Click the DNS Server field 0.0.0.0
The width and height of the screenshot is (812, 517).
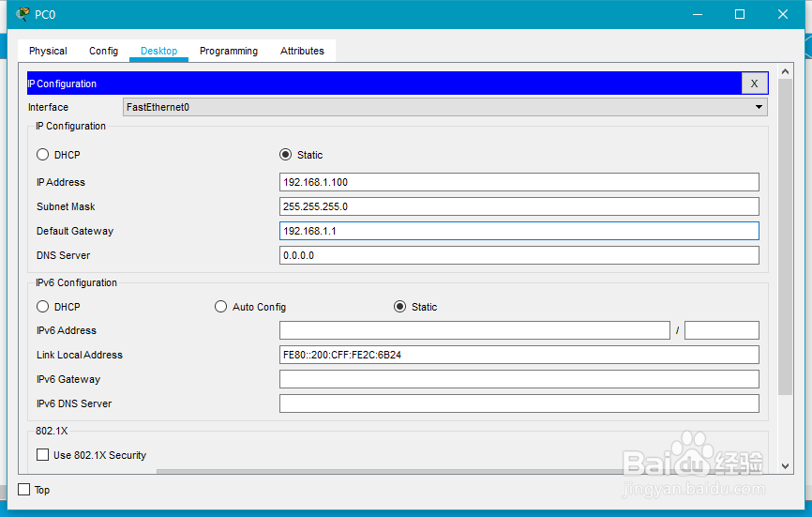pos(519,255)
